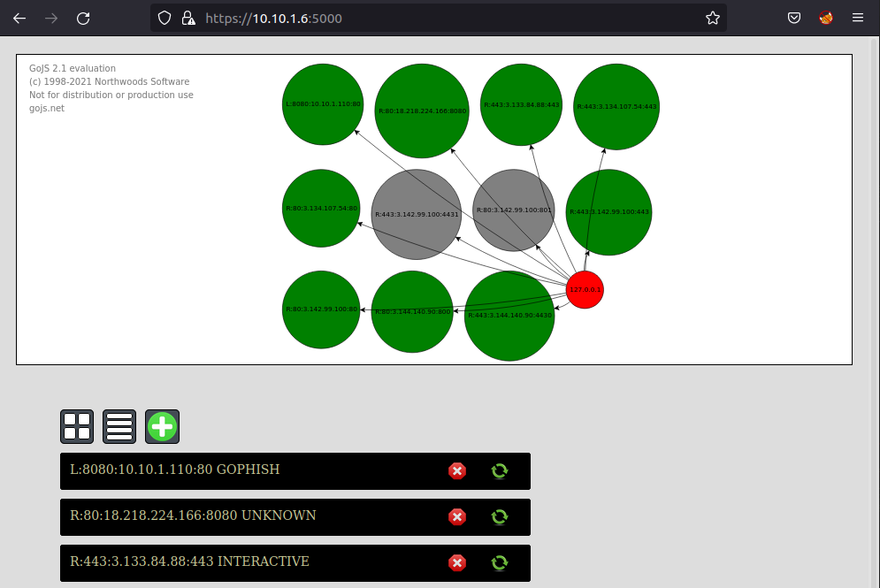Add a new tunnel with green plus
The image size is (880, 588).
click(x=162, y=426)
